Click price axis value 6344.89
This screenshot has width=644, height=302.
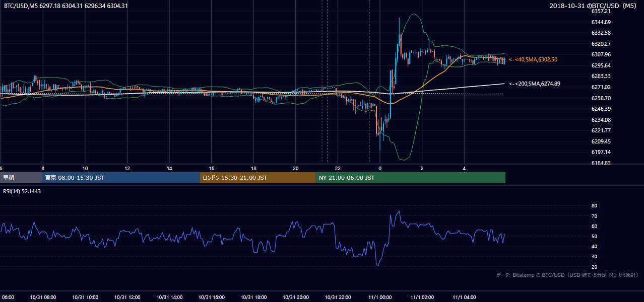click(601, 22)
